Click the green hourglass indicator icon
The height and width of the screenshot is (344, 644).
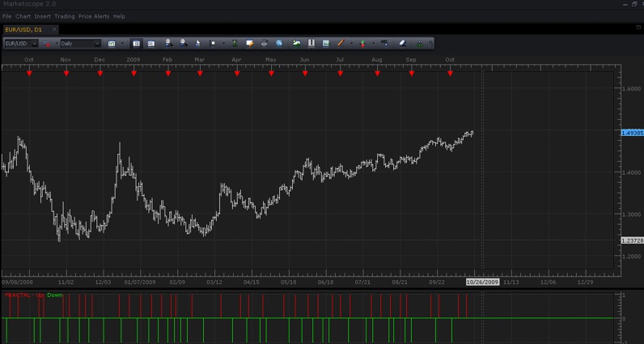point(235,43)
